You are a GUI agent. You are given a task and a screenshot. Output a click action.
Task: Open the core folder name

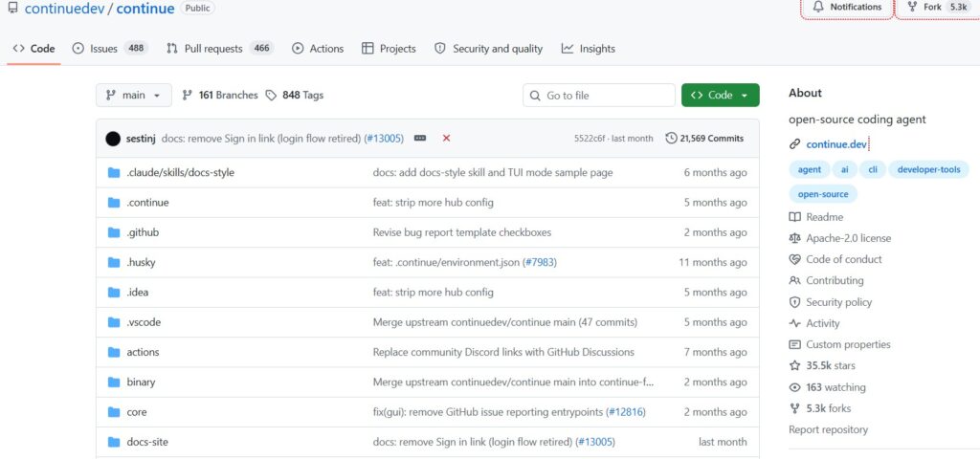point(137,412)
